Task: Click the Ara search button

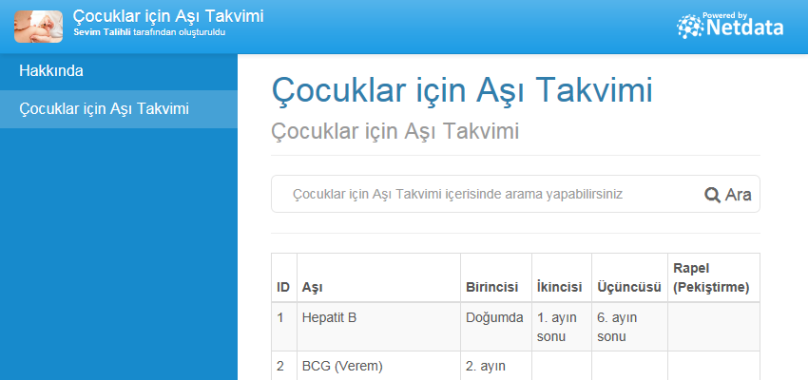Action: coord(728,195)
